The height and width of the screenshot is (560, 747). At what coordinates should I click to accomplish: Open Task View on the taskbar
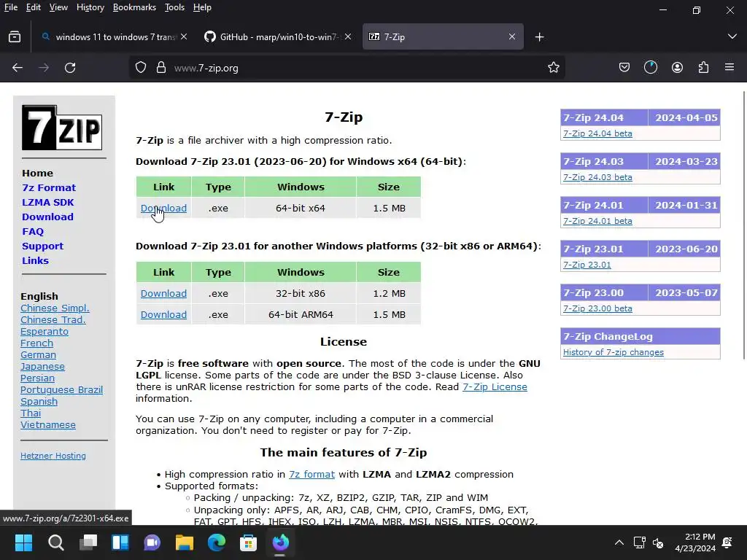pyautogui.click(x=88, y=542)
